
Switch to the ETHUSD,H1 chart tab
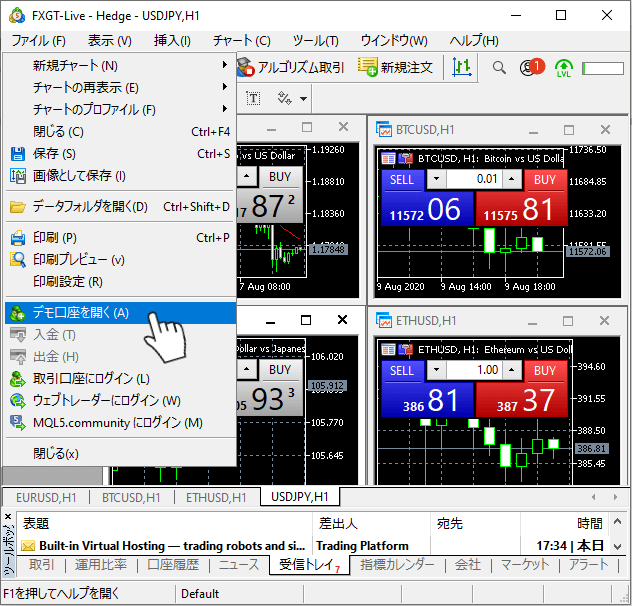[x=216, y=498]
